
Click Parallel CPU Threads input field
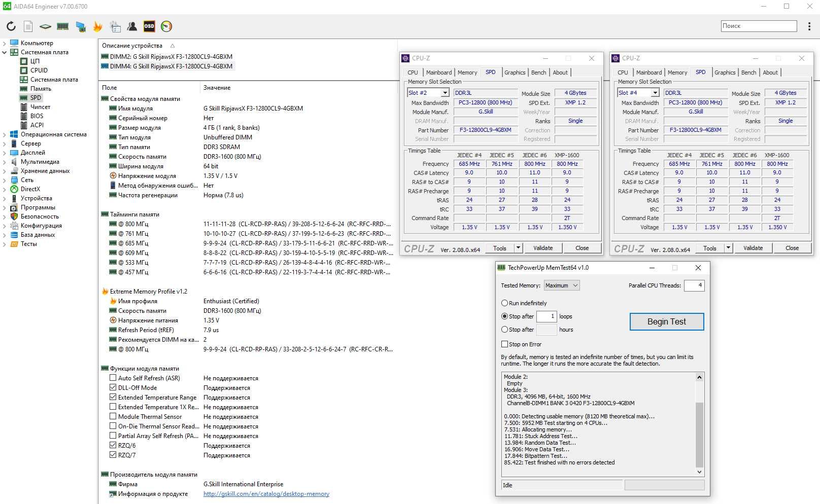click(x=694, y=285)
